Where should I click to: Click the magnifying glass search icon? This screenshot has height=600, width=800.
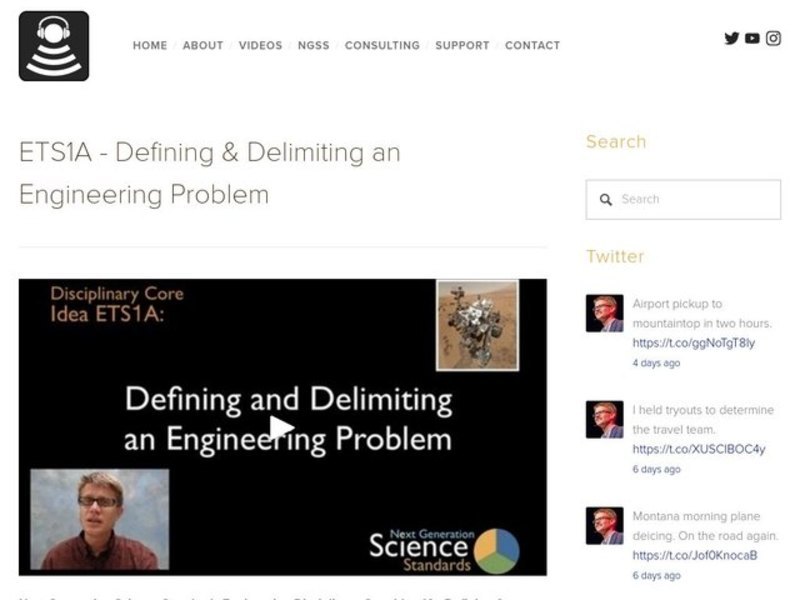(x=607, y=200)
